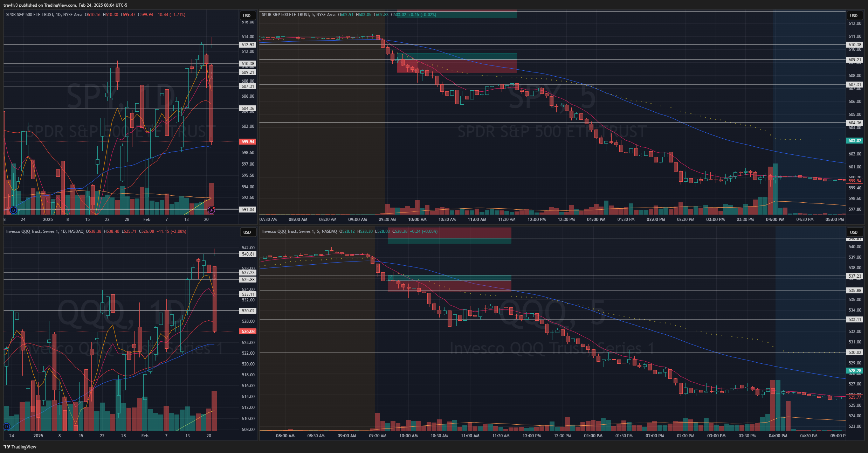Click the Invesco QQQ Trust 1D chart title
The image size is (868, 453).
tap(45, 231)
